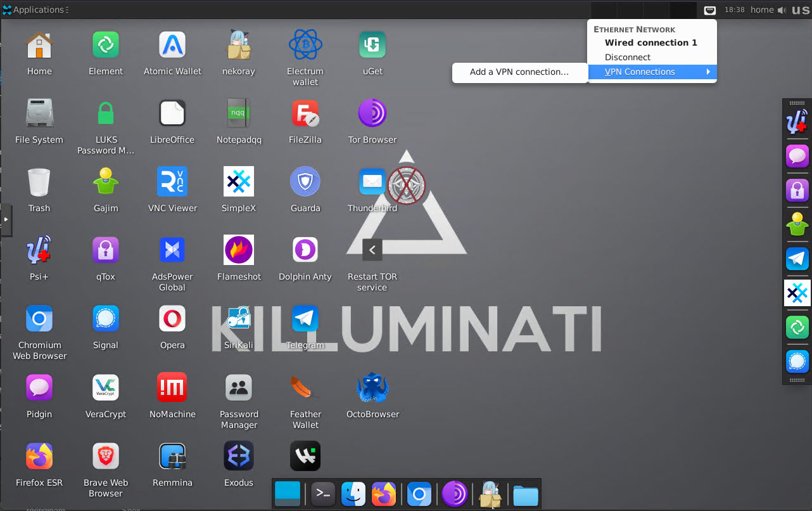The width and height of the screenshot is (812, 511).
Task: Click the network tray icon
Action: point(709,10)
